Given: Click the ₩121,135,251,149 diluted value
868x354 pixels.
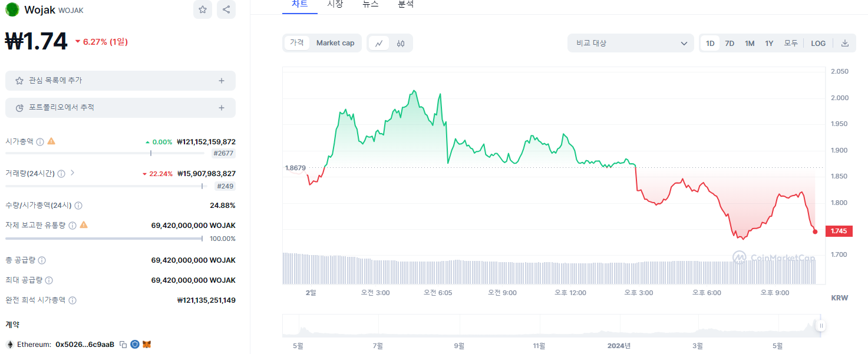Looking at the screenshot, I should click(206, 300).
